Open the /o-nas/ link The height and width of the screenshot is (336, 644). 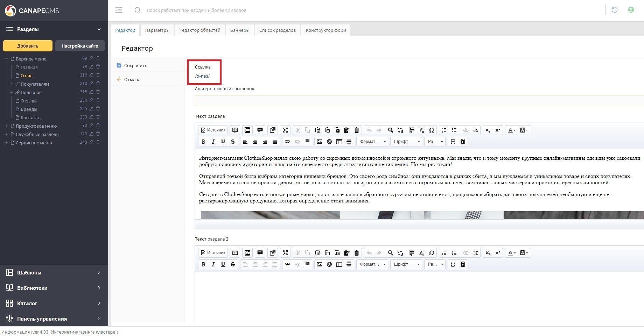coord(202,76)
